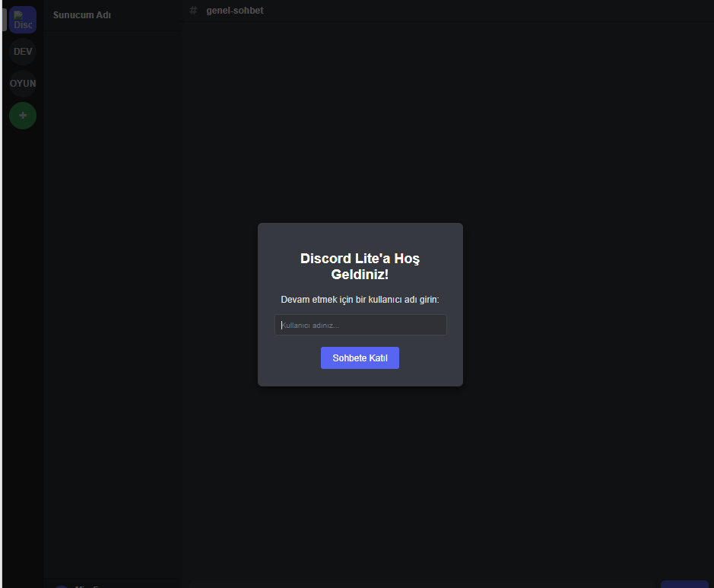The width and height of the screenshot is (714, 588).
Task: Click the Discord Lite'a Hoş Geldiniz heading
Action: (x=360, y=266)
